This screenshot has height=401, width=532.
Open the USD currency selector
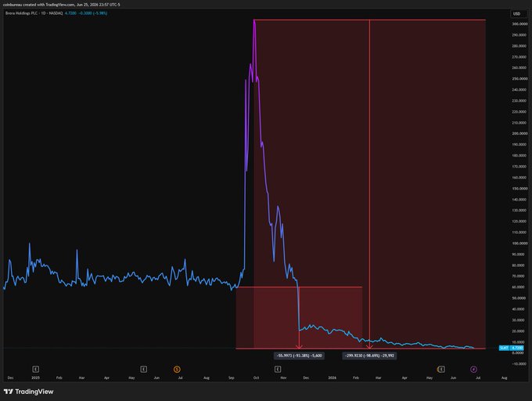pyautogui.click(x=519, y=13)
